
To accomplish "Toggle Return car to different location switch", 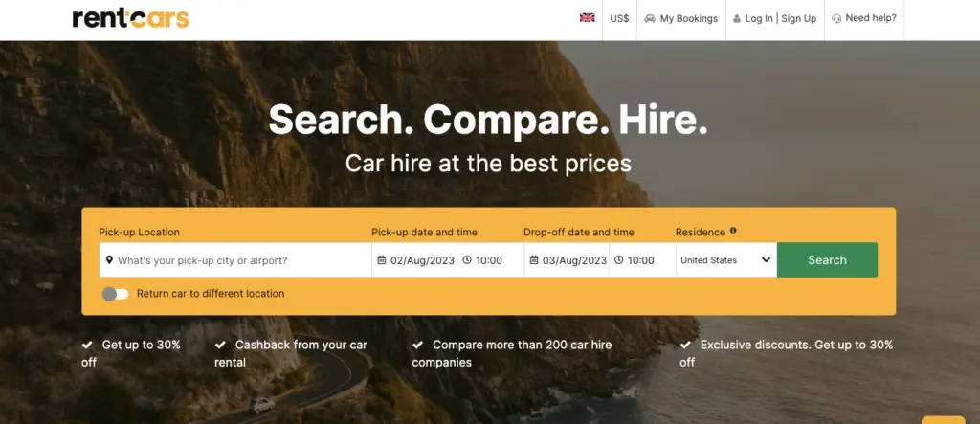I will (x=116, y=294).
